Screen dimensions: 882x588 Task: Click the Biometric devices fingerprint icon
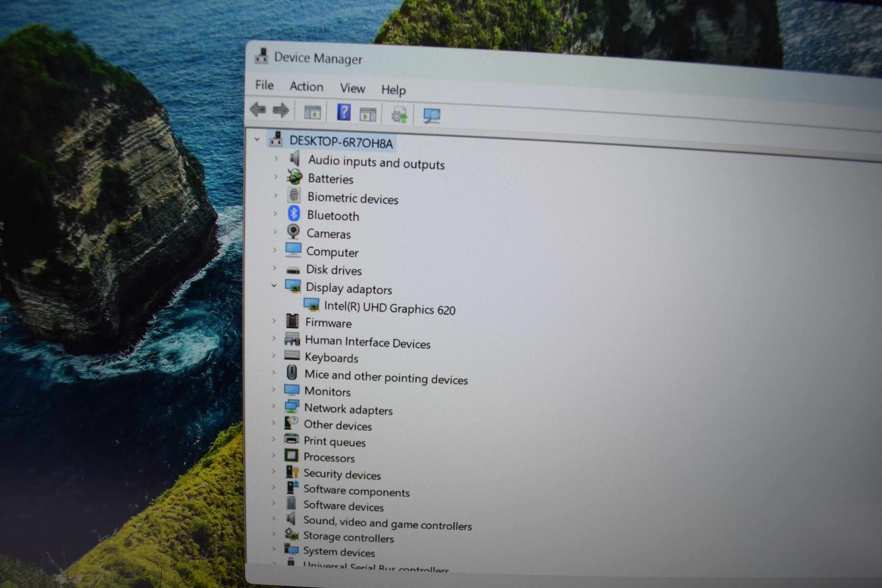294,195
